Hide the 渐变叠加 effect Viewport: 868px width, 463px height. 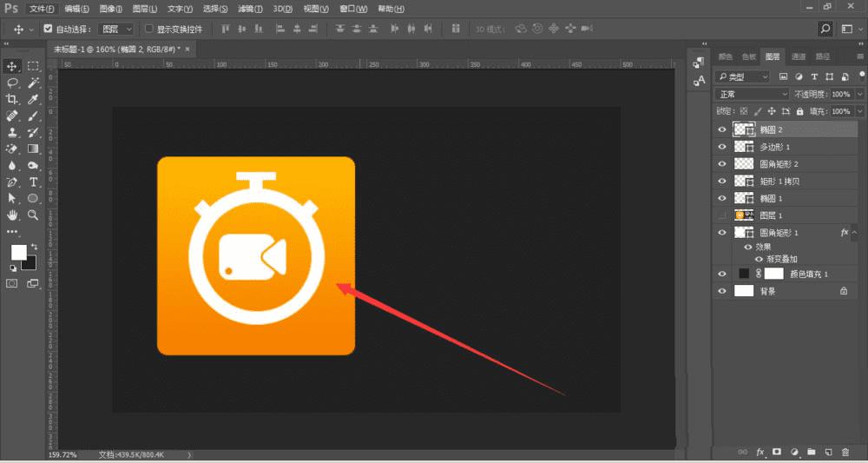(x=759, y=259)
